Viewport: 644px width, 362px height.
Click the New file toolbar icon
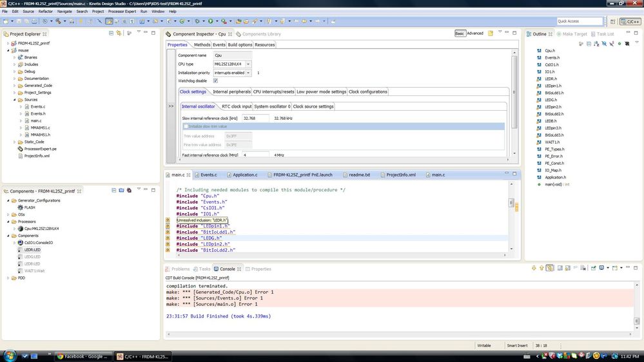tap(6, 21)
